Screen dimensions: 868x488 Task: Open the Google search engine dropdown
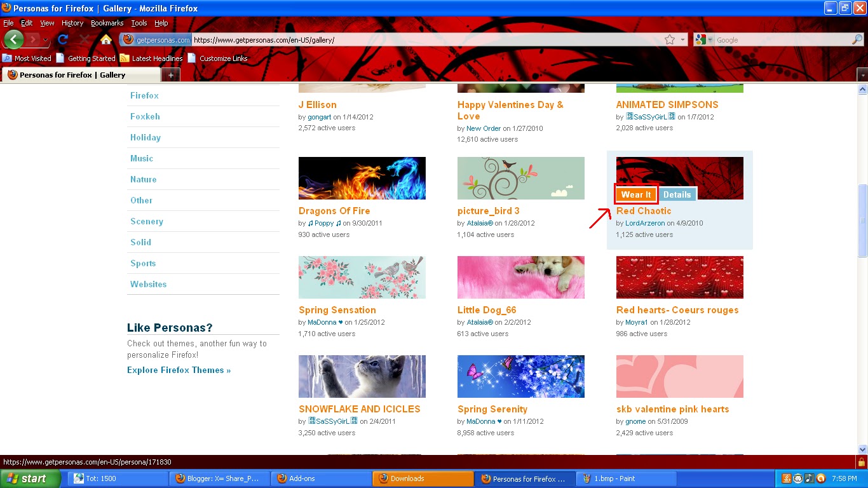[704, 39]
